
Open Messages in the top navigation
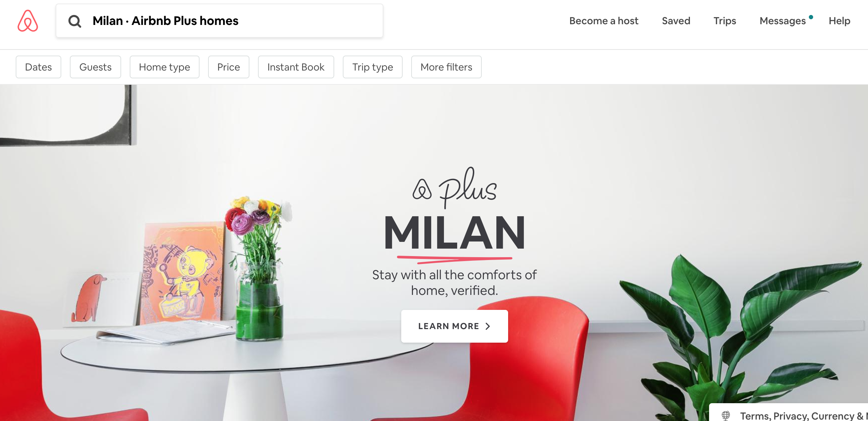pyautogui.click(x=782, y=21)
